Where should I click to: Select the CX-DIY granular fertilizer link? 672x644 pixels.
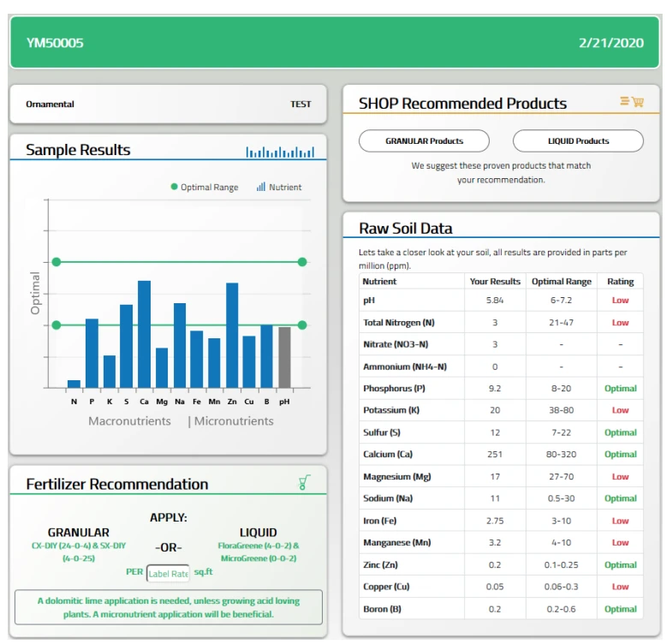pos(79,546)
